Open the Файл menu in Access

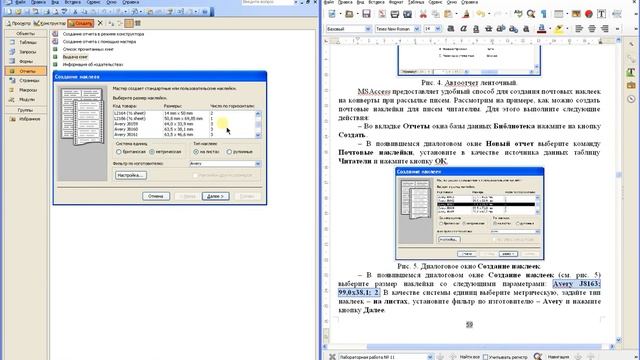pyautogui.click(x=20, y=2)
